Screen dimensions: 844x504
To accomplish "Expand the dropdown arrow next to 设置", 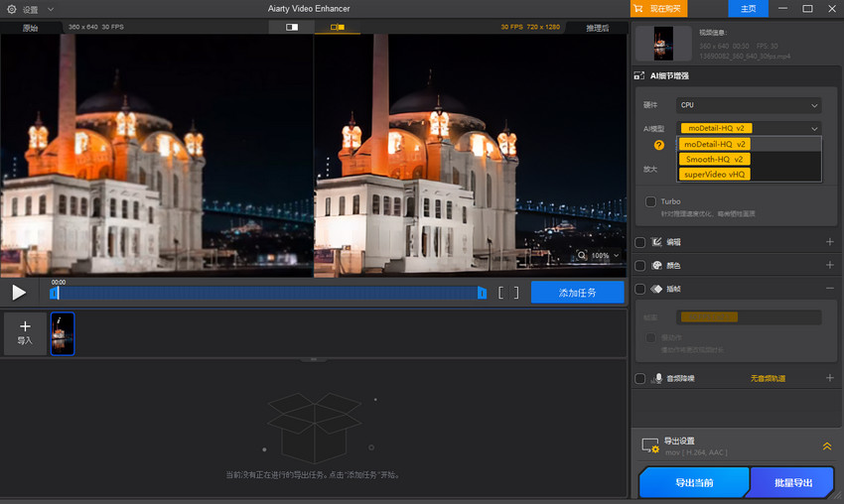I will point(51,9).
